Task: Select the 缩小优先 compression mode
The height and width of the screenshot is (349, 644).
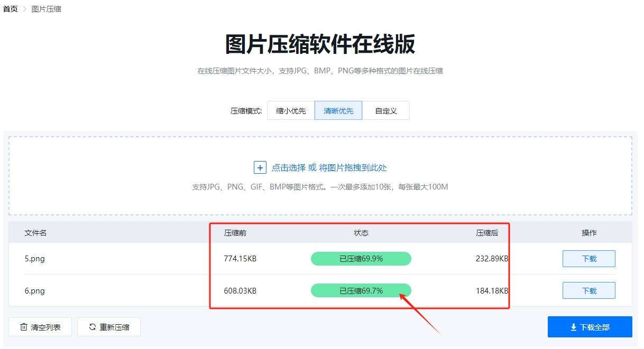Action: pyautogui.click(x=290, y=110)
